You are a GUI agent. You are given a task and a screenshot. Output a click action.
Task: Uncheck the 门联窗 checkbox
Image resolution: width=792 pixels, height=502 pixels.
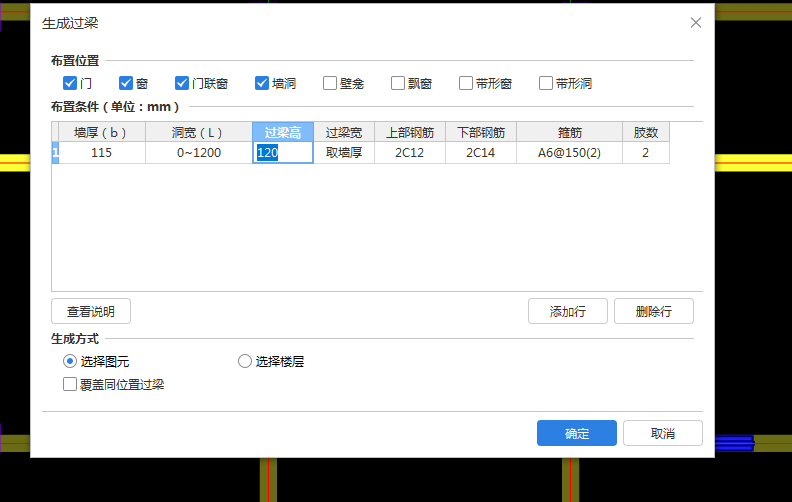(x=182, y=83)
